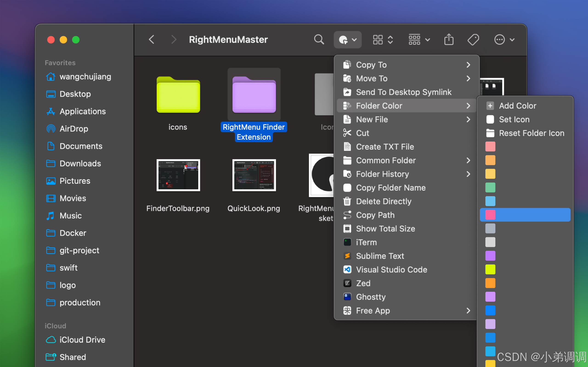Select iCloud Drive in the sidebar
This screenshot has width=588, height=367.
pos(82,339)
